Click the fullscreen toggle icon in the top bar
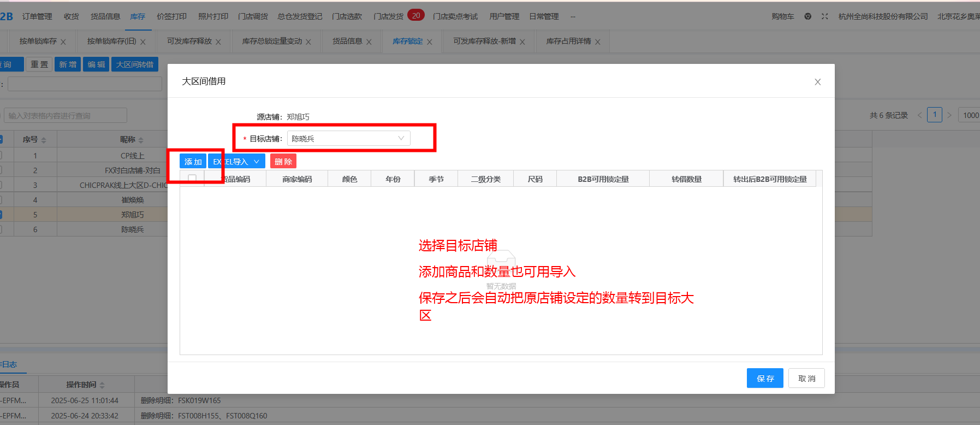 click(824, 16)
